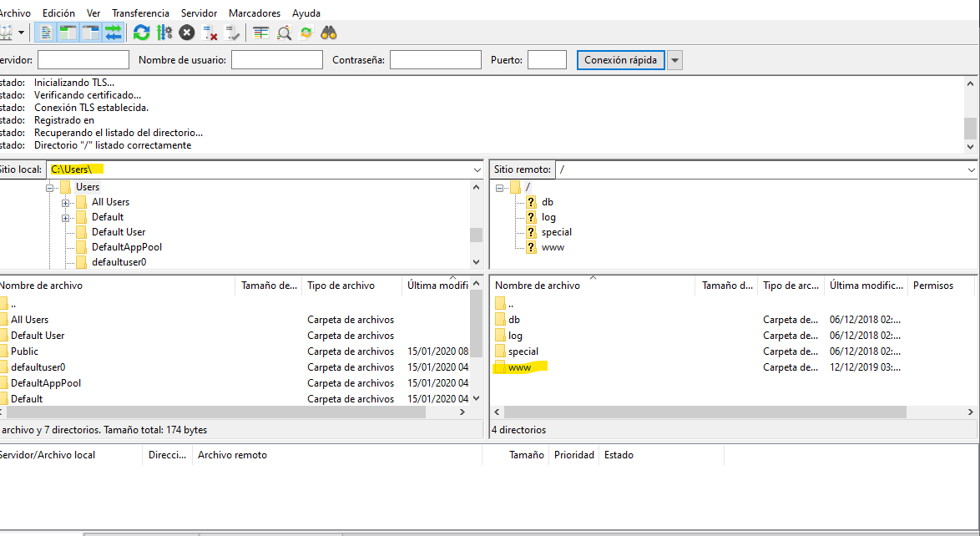Search remote files with binoculars icon
The width and height of the screenshot is (980, 536).
[329, 33]
